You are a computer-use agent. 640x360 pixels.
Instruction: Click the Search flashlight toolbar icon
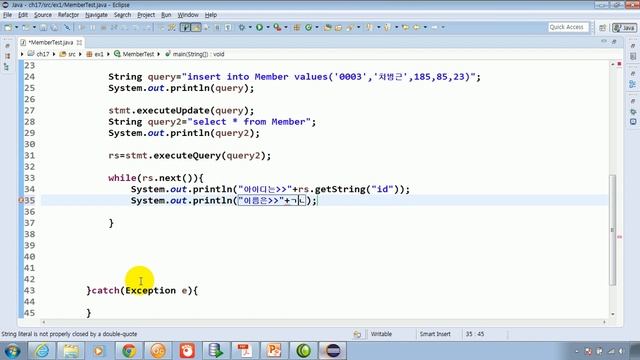pos(350,27)
